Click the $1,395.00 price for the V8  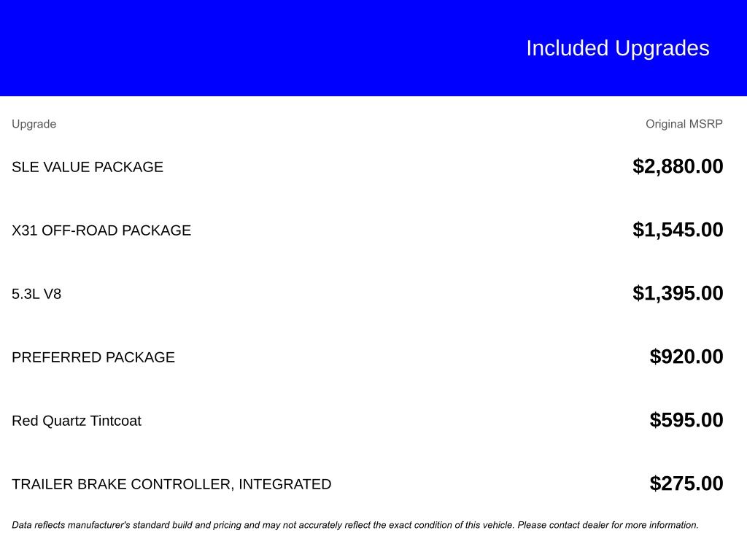tap(678, 293)
